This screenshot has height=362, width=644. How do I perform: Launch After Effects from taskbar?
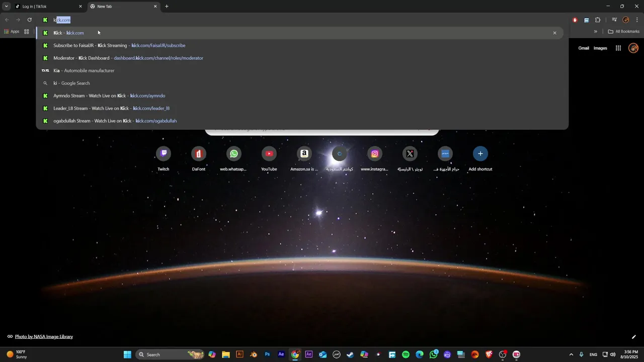point(281,354)
